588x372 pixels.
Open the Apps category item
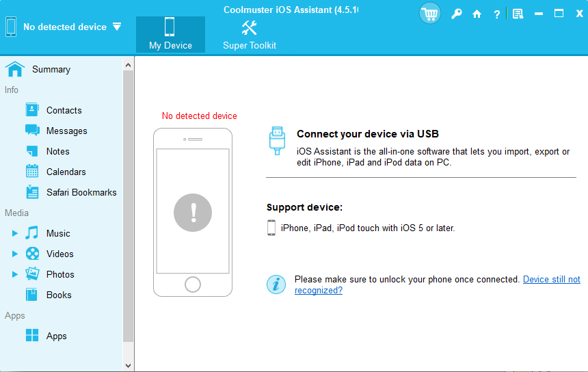pos(56,336)
